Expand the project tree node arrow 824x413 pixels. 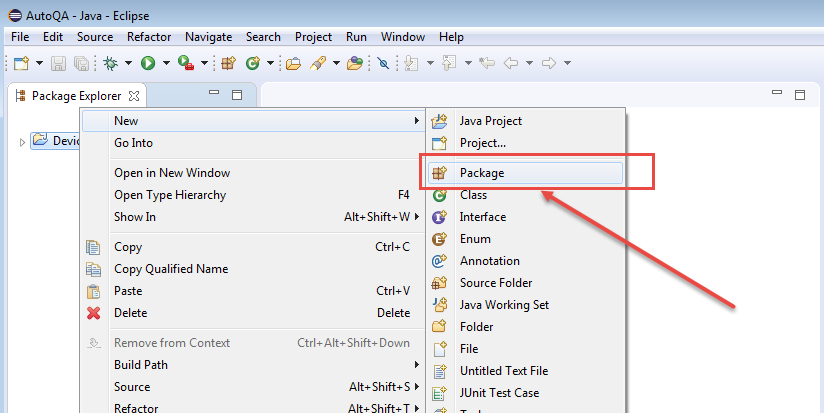pyautogui.click(x=22, y=142)
